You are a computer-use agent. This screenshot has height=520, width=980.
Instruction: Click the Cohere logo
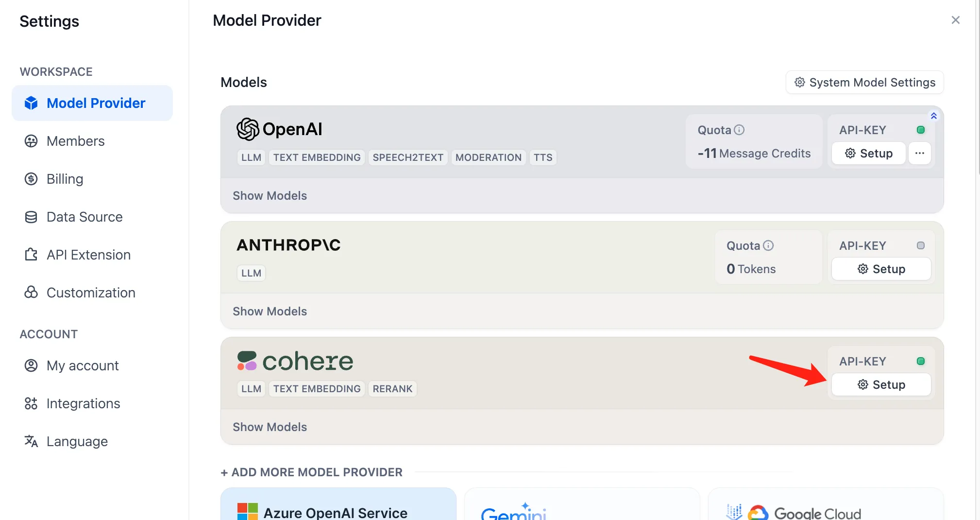pyautogui.click(x=295, y=361)
